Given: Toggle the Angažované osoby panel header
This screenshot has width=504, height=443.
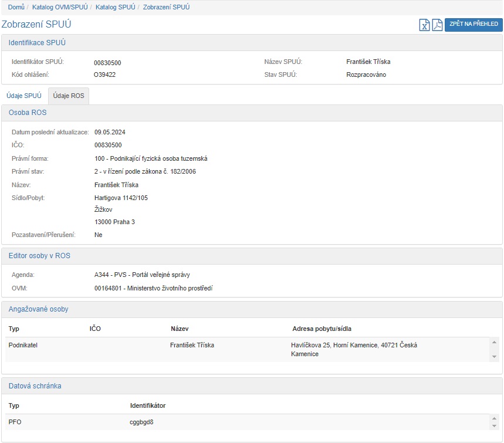Looking at the screenshot, I should pyautogui.click(x=38, y=309).
